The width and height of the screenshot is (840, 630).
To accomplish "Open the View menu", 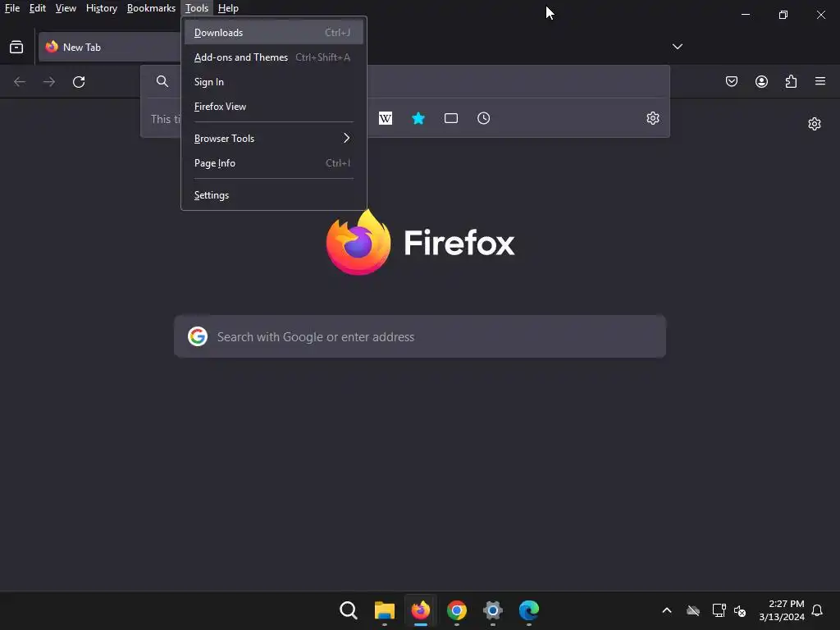I will click(66, 8).
